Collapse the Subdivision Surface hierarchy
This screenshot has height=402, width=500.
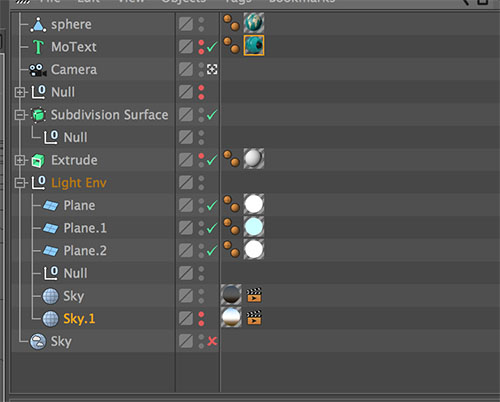[20, 115]
